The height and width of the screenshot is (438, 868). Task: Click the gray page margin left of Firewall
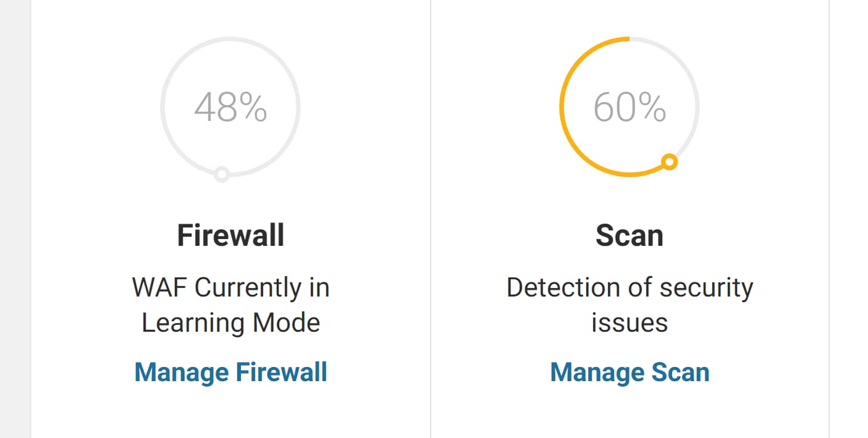(x=15, y=219)
